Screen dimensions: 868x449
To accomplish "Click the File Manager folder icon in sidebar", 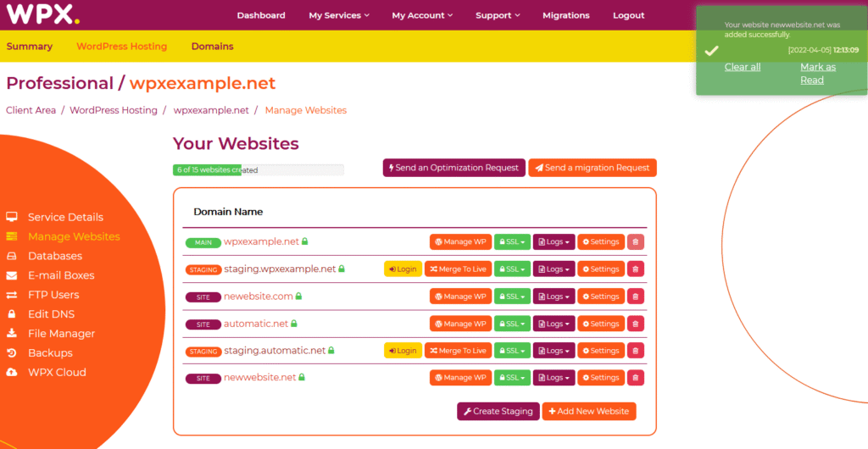I will coord(12,334).
